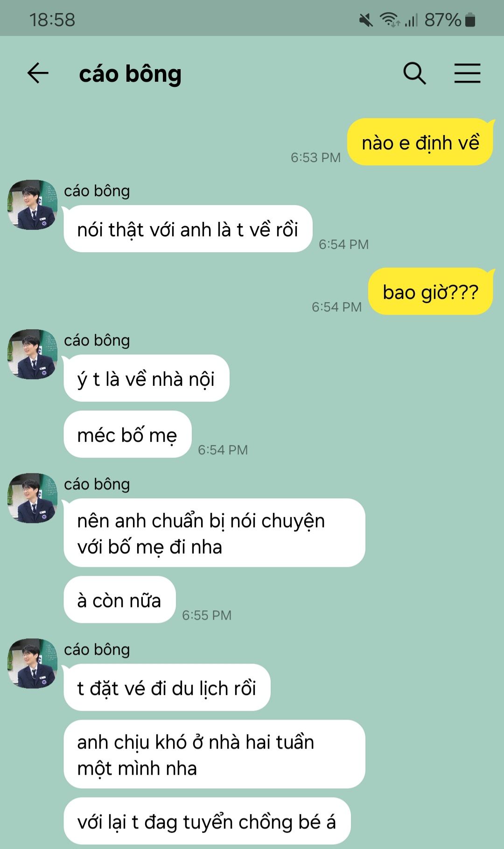Tap the 'ý t là về nhà nội' bubble

tap(146, 378)
